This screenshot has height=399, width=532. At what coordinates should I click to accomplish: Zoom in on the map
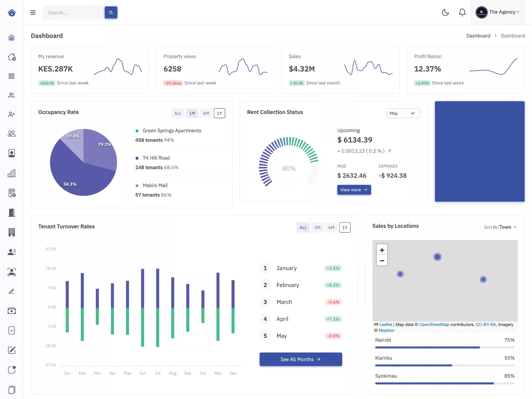[x=382, y=250]
